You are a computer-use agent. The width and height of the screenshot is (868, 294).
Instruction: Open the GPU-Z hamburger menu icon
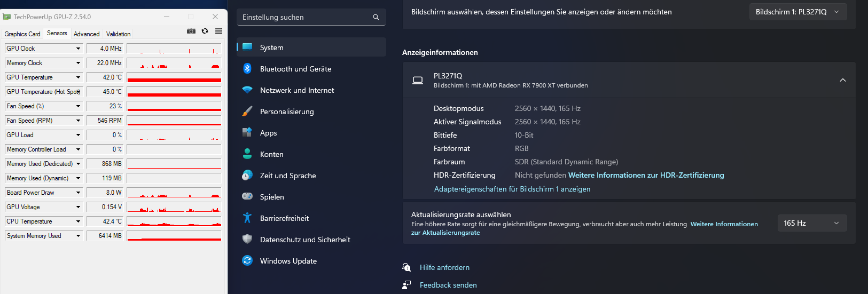click(218, 31)
